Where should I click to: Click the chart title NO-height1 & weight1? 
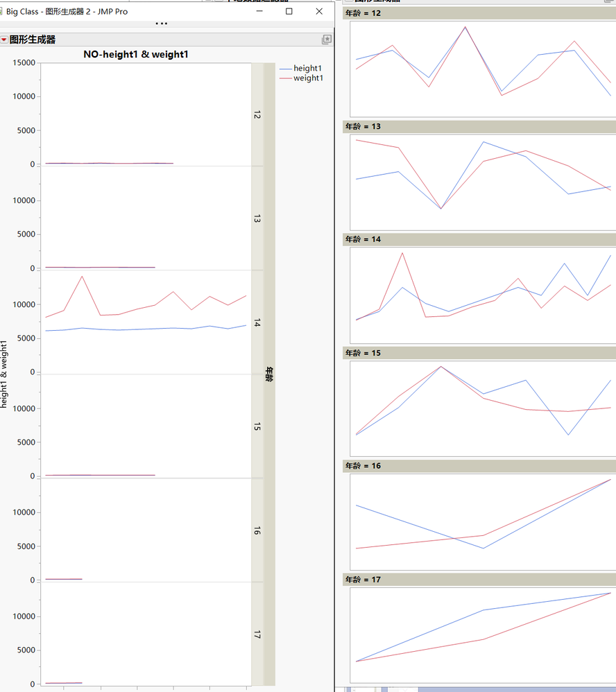(x=136, y=54)
